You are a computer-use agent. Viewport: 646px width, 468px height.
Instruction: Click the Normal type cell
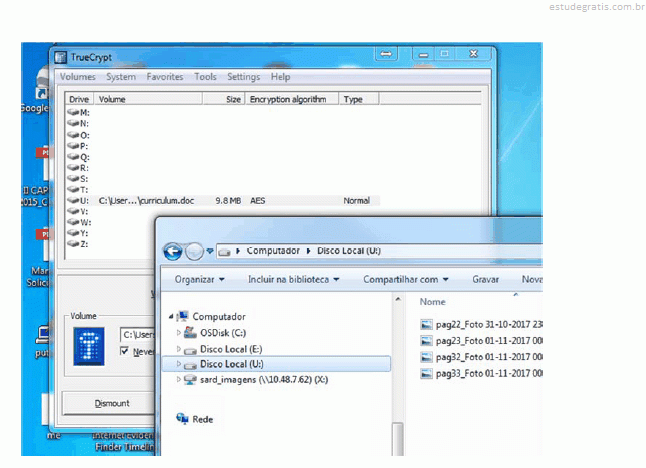pyautogui.click(x=356, y=201)
